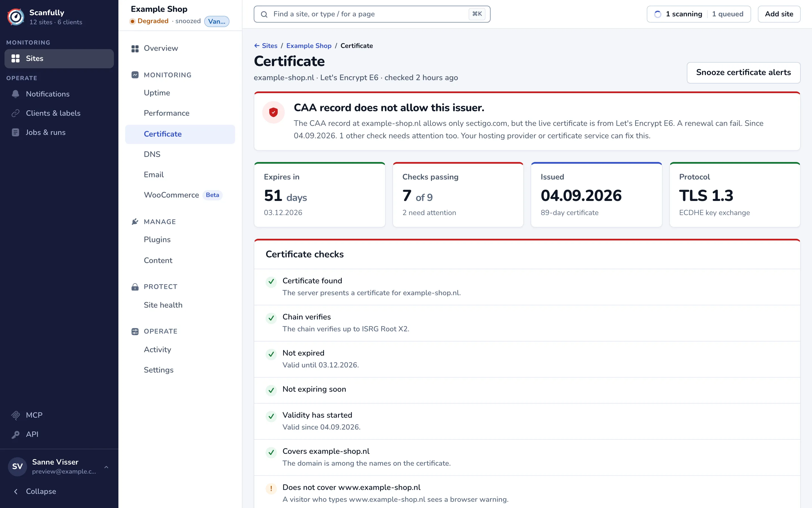Image resolution: width=812 pixels, height=508 pixels.
Task: Focus the Find a site search field
Action: point(372,14)
